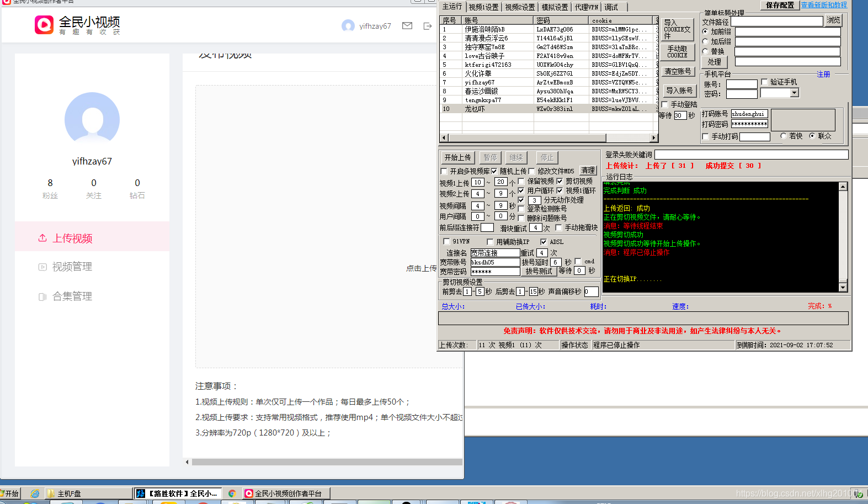Image resolution: width=868 pixels, height=504 pixels.
Task: Click the 宽带账号 field showing bksdh05
Action: 495,262
